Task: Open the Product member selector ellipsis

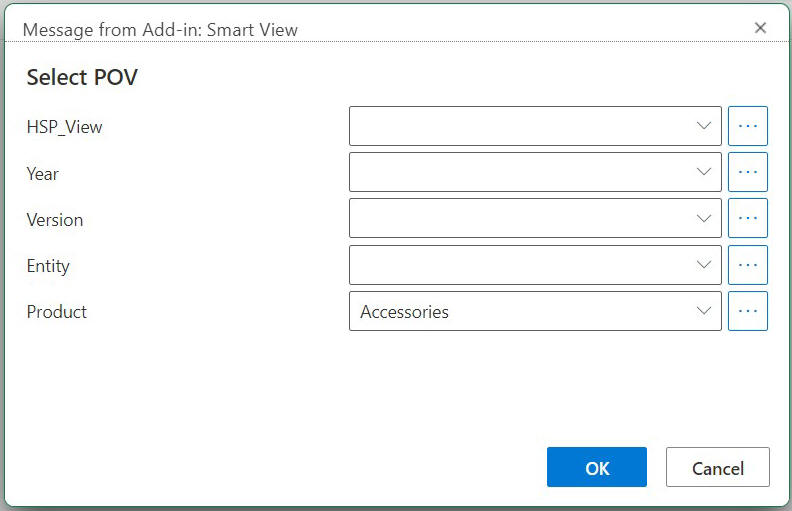Action: 747,311
